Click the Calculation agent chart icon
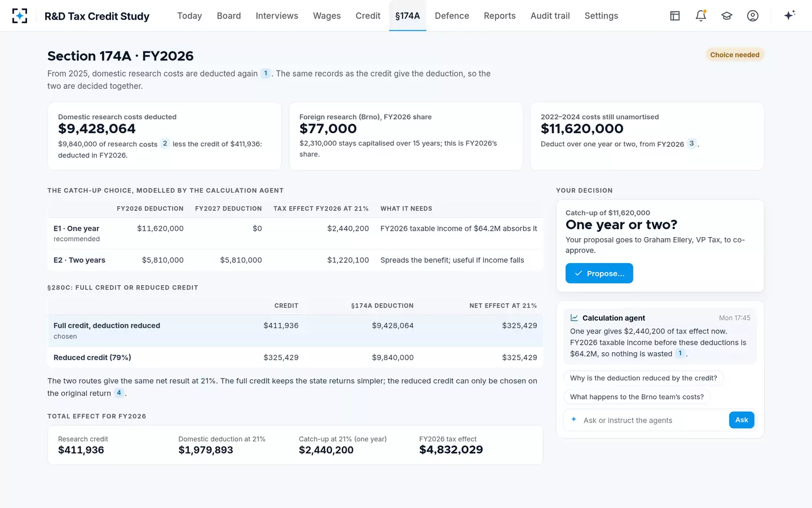Image resolution: width=812 pixels, height=508 pixels. coord(574,318)
